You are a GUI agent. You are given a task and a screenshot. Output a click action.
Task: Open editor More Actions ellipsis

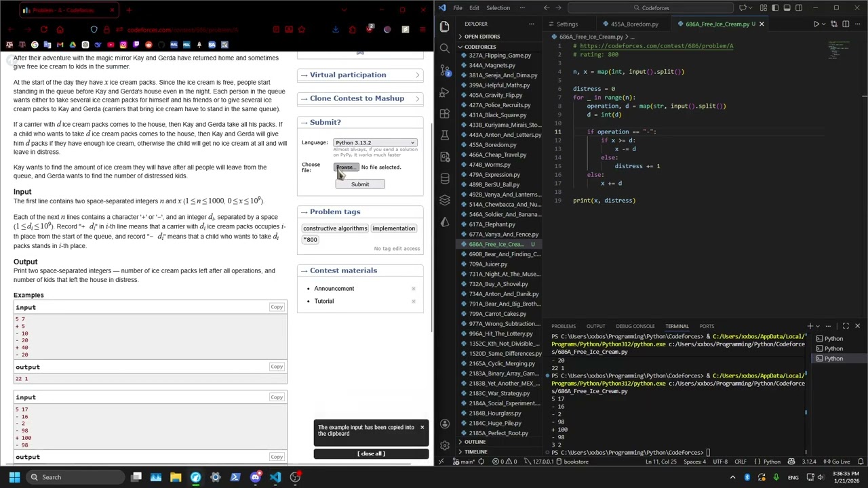(858, 24)
